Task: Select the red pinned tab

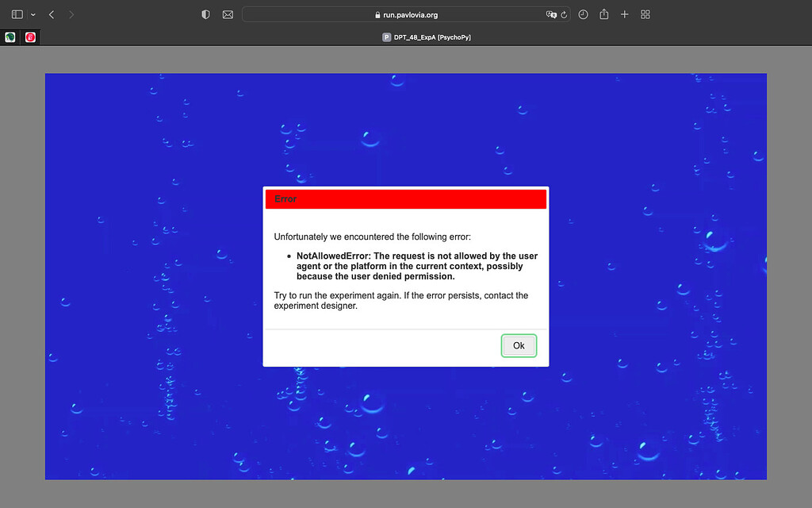Action: click(x=30, y=37)
